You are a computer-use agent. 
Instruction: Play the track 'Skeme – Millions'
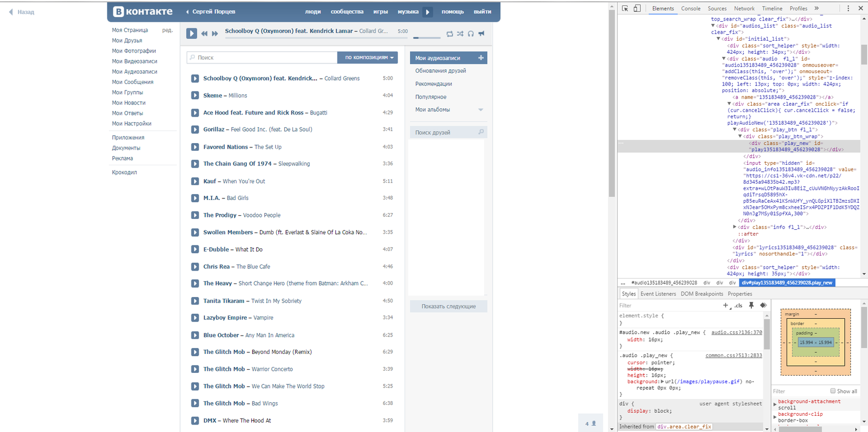click(195, 95)
